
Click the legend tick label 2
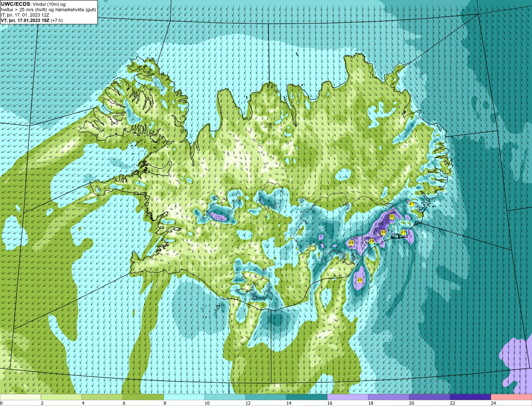coord(42,403)
